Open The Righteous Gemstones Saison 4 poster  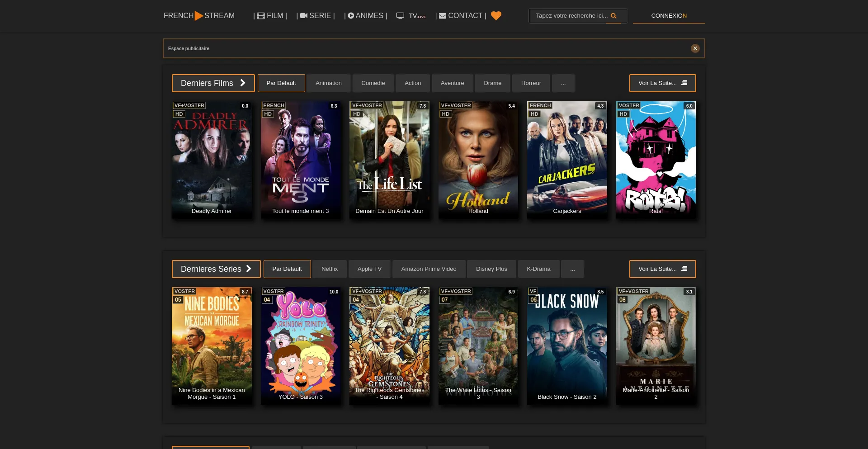pos(389,346)
